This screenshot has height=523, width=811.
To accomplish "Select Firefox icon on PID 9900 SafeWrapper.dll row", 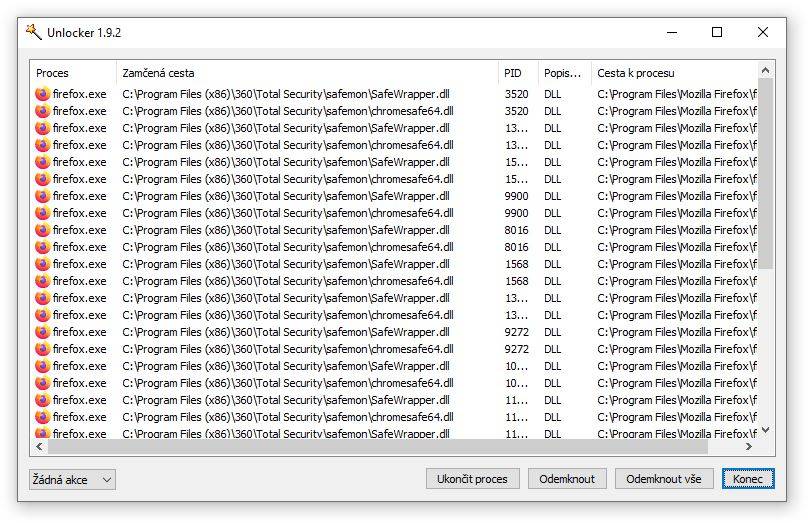I will click(x=42, y=196).
